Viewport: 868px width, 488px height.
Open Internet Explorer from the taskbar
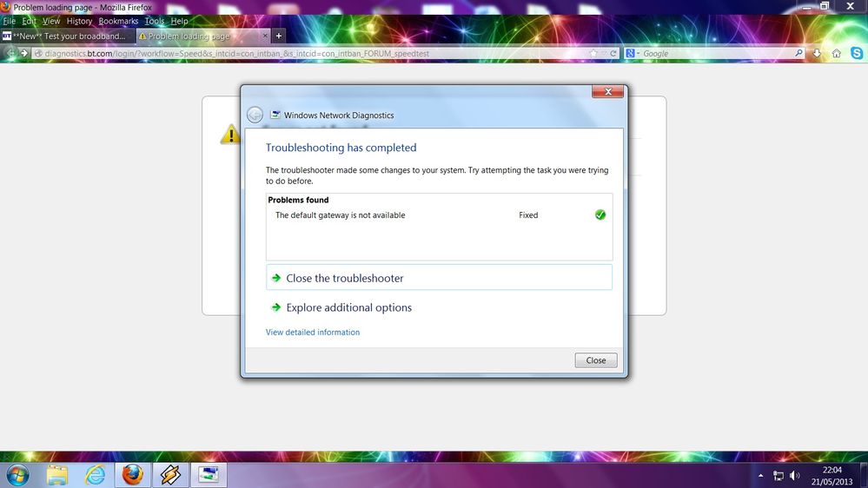96,475
